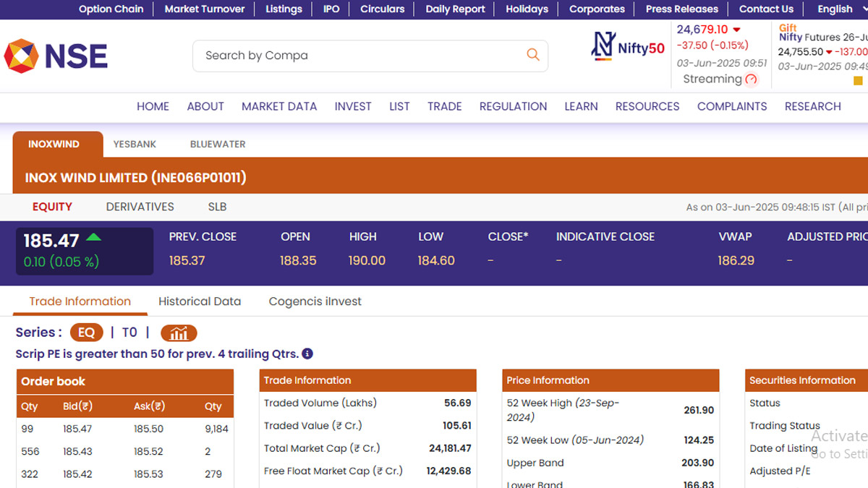This screenshot has height=488, width=868.
Task: Click the orange search magnifier icon
Action: (533, 55)
